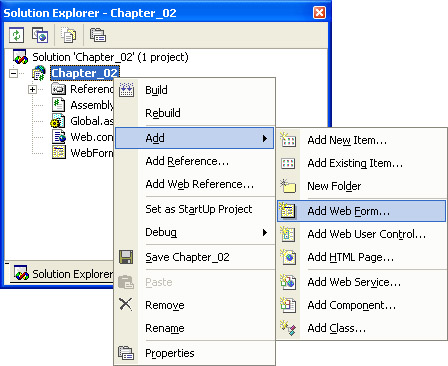
Task: Click the Add Class icon
Action: (x=288, y=328)
